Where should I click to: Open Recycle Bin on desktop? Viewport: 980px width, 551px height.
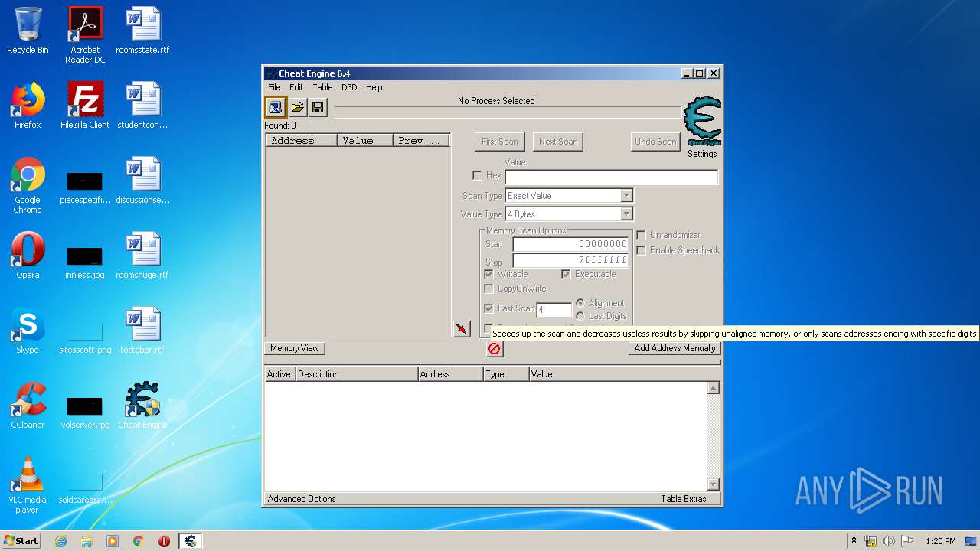click(28, 31)
